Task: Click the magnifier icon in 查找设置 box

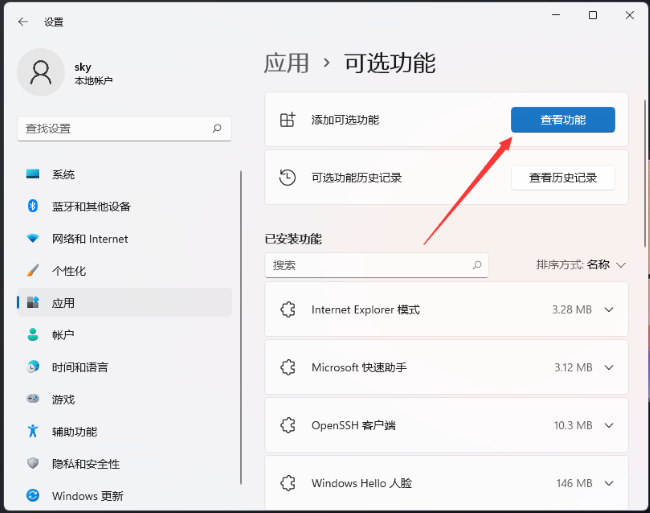Action: point(217,128)
